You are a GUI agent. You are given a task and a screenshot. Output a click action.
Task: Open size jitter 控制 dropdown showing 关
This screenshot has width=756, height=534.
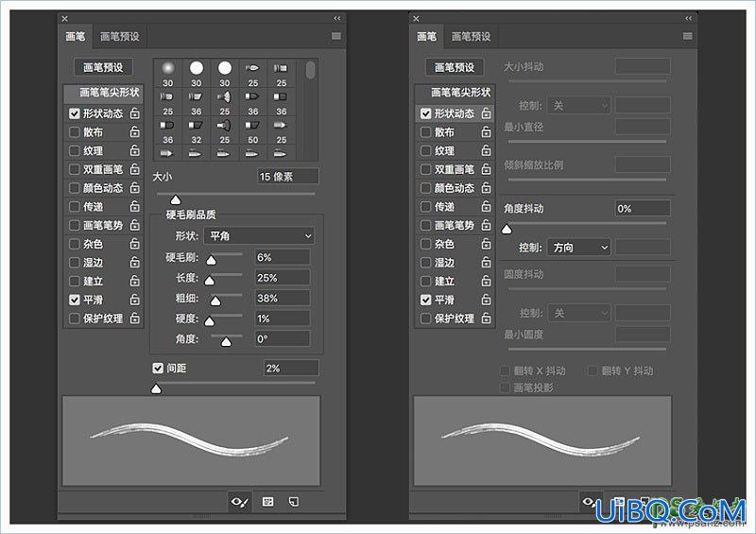point(578,105)
